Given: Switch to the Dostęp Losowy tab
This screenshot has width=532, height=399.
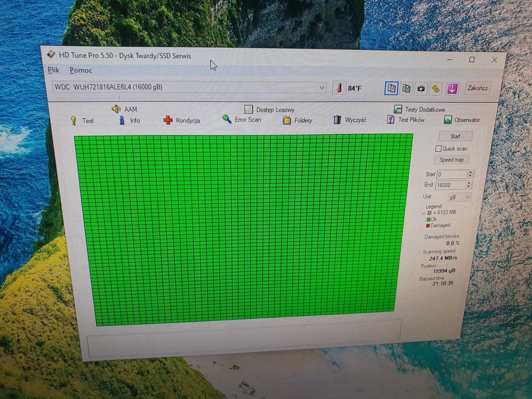Looking at the screenshot, I should (269, 109).
